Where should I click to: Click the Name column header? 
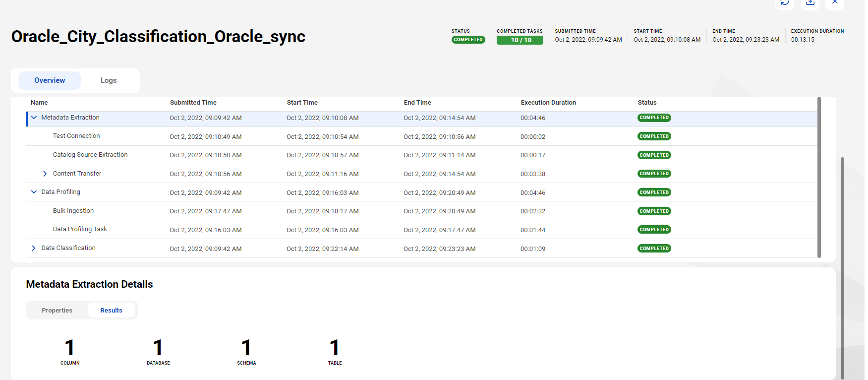[39, 103]
